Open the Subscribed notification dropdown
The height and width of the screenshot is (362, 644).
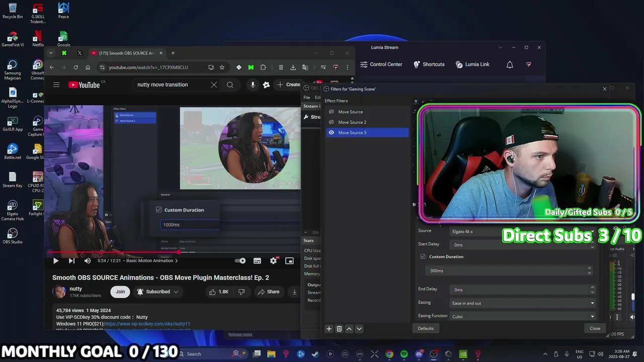click(157, 292)
